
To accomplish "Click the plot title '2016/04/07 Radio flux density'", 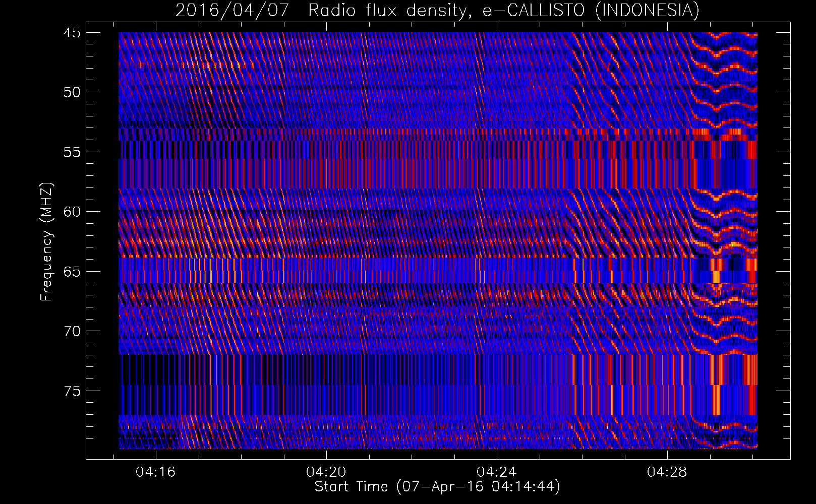I will [437, 10].
